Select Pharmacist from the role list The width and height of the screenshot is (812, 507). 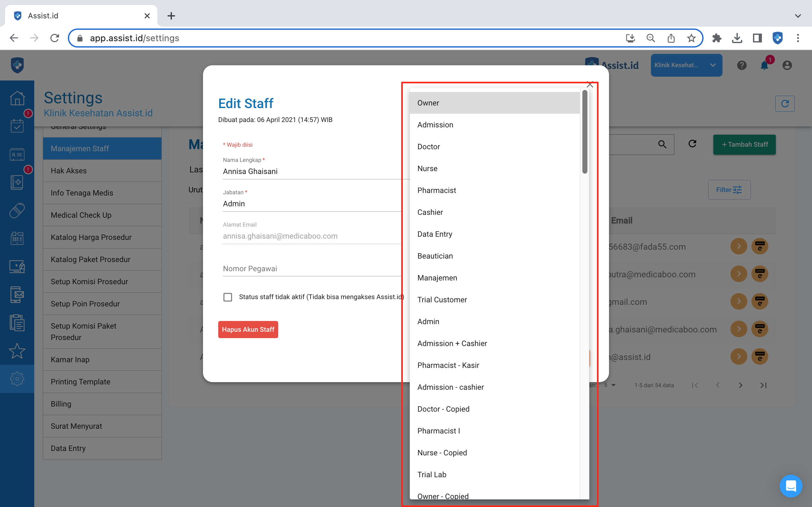tap(436, 190)
